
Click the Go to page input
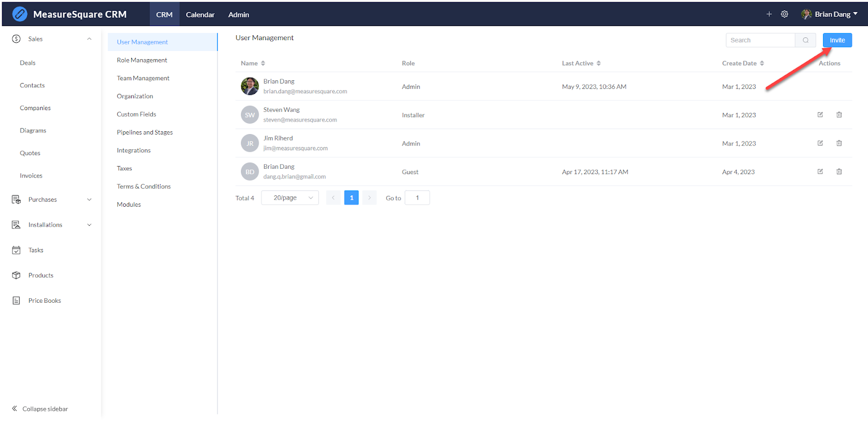click(x=417, y=197)
